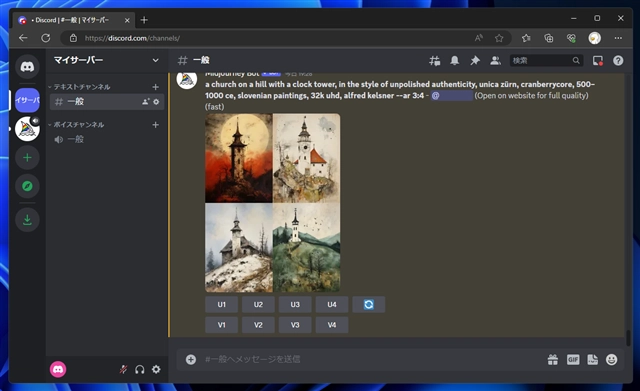Open sticker picker icon
640x391 pixels.
[x=592, y=360]
